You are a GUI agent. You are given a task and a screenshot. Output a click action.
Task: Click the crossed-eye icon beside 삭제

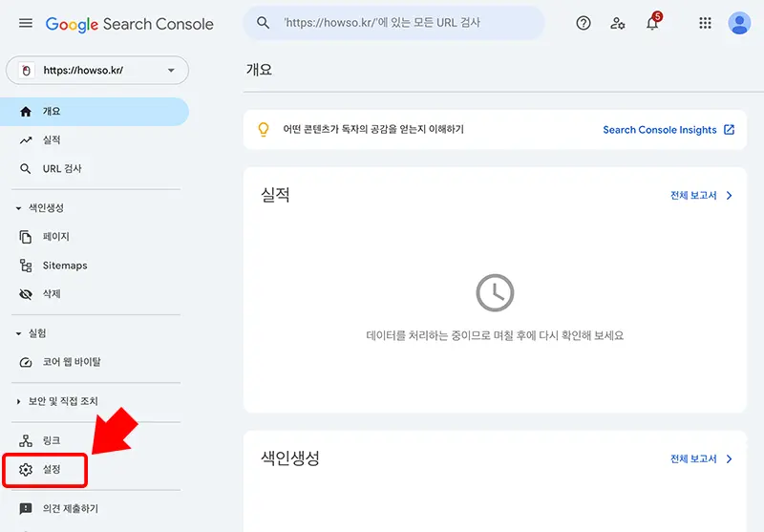coord(26,294)
